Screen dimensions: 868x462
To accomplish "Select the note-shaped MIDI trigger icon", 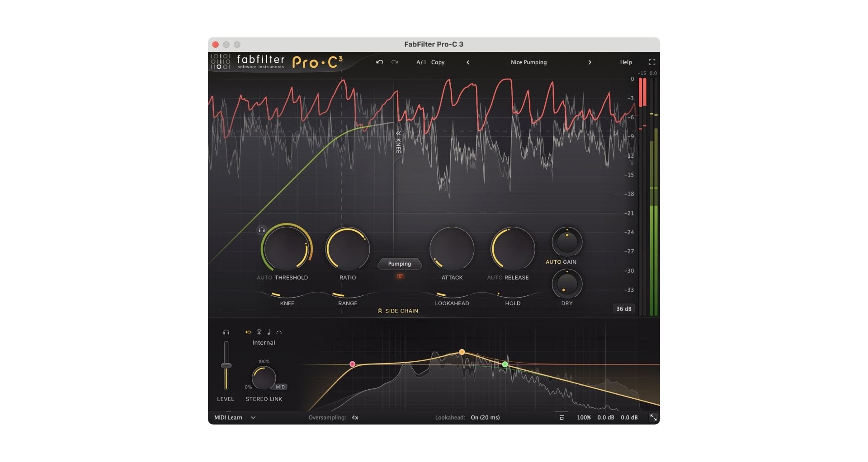I will tap(269, 332).
